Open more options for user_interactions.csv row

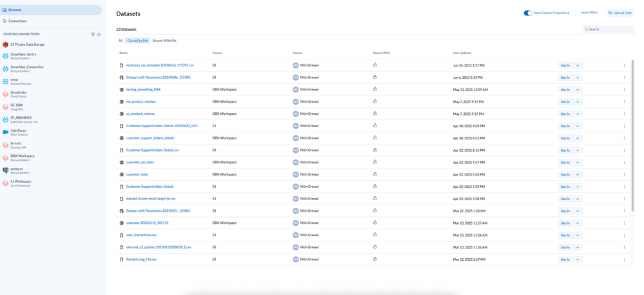624,235
